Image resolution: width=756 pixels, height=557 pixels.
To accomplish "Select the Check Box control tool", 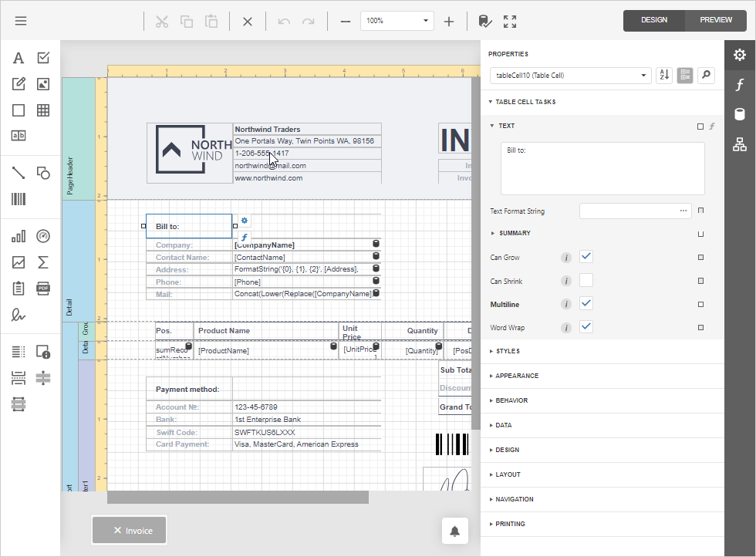I will click(43, 58).
